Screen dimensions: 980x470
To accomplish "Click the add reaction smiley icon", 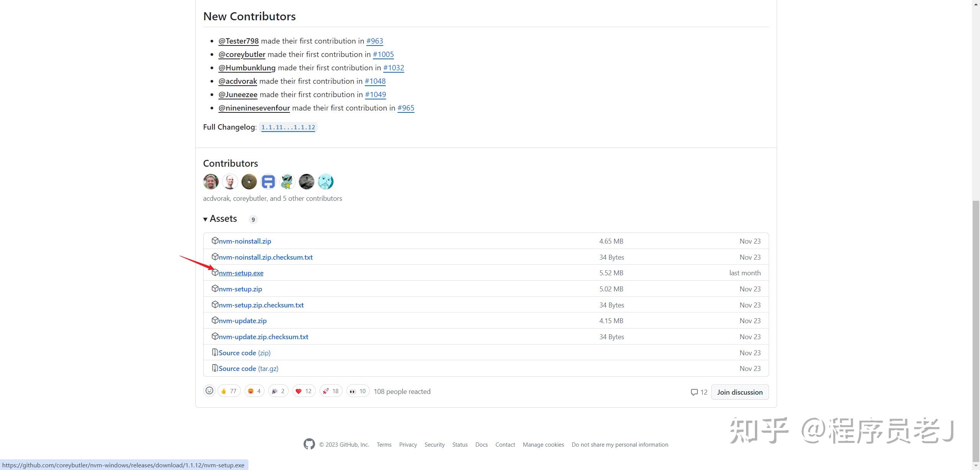I will click(209, 390).
